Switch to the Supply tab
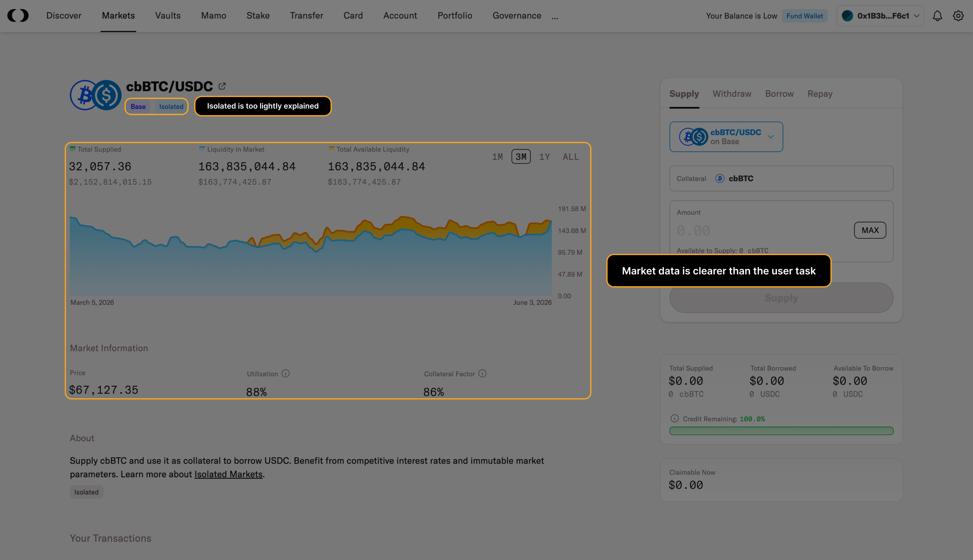 684,94
